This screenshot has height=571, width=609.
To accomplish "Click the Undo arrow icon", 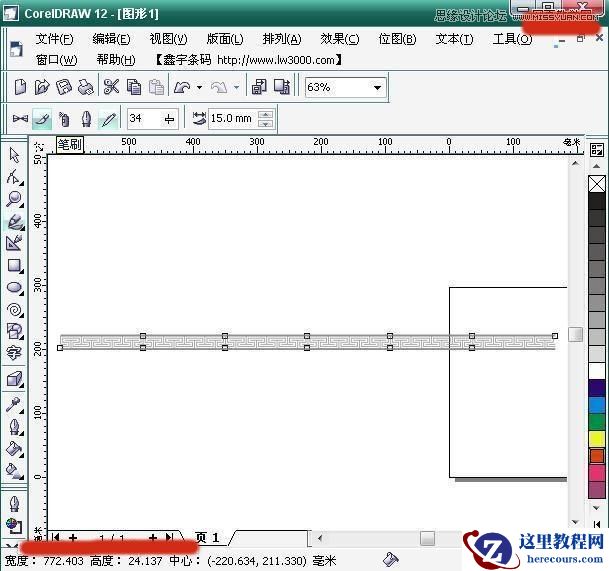I will (x=182, y=87).
